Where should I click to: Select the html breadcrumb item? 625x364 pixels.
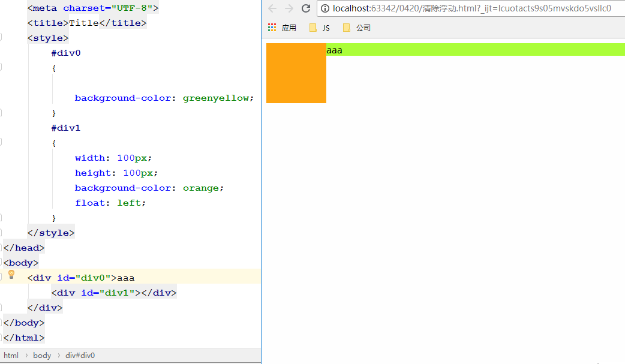tap(11, 355)
